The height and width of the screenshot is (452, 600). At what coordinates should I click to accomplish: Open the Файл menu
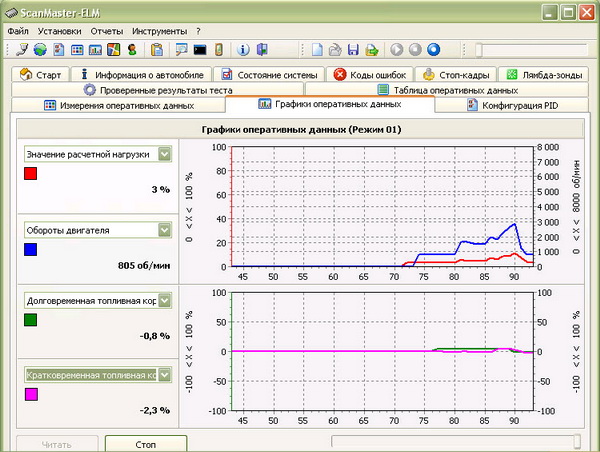pyautogui.click(x=18, y=31)
